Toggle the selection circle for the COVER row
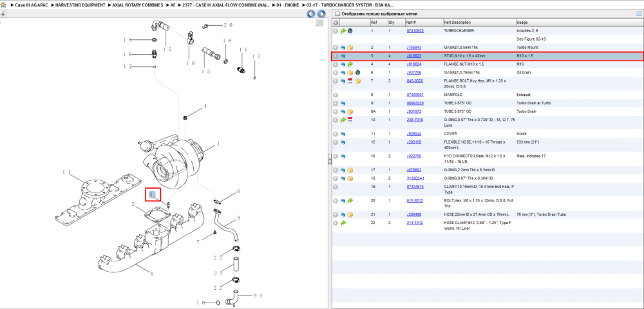The height and width of the screenshot is (309, 644). 336,134
